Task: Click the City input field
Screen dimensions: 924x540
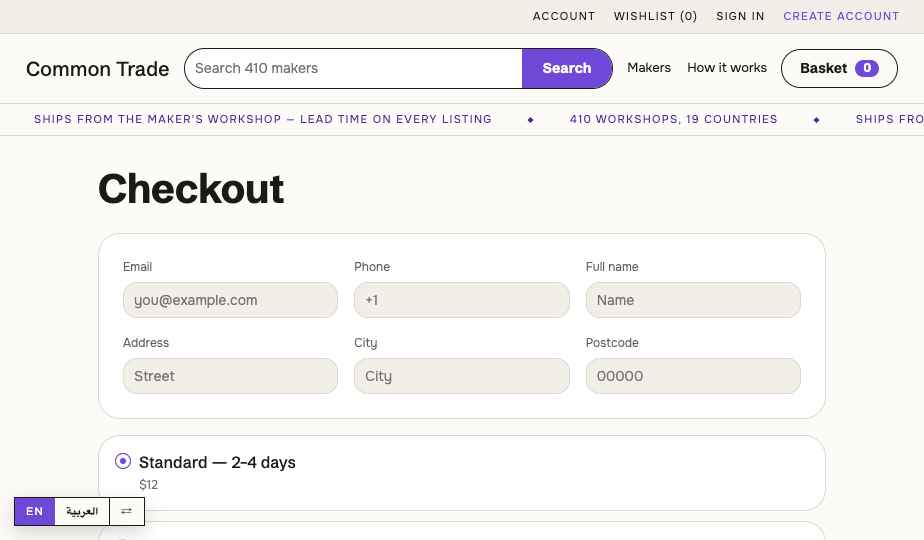Action: click(x=461, y=376)
